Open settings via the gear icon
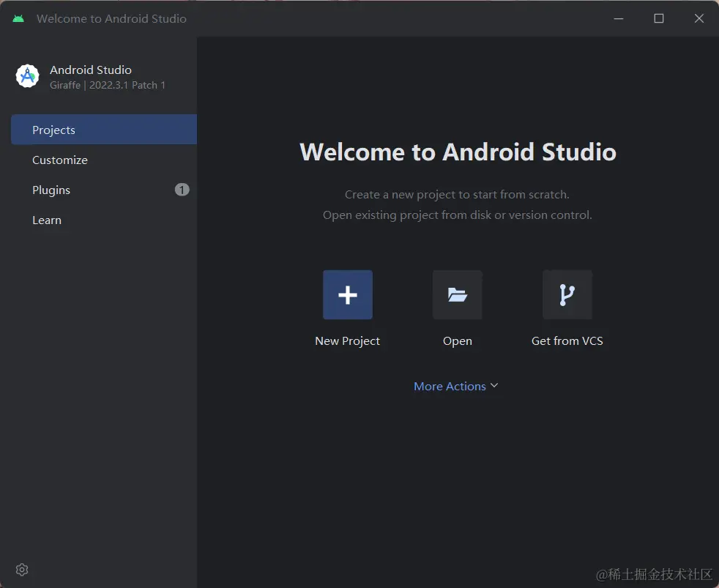The height and width of the screenshot is (588, 719). click(x=22, y=570)
